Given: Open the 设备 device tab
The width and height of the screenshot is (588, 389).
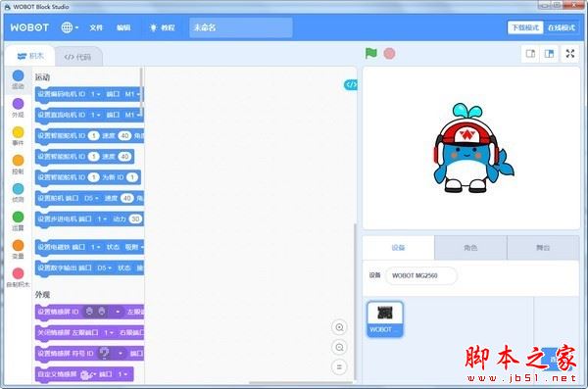Looking at the screenshot, I should tap(398, 248).
